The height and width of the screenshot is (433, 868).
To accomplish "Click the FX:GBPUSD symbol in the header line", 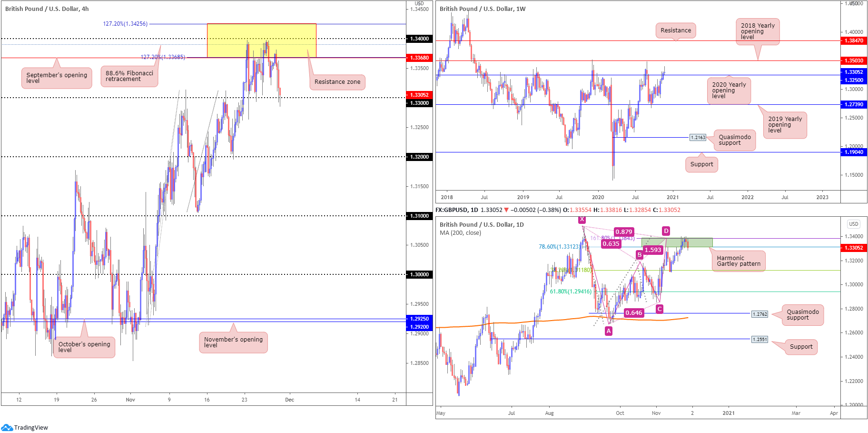I will coord(452,210).
